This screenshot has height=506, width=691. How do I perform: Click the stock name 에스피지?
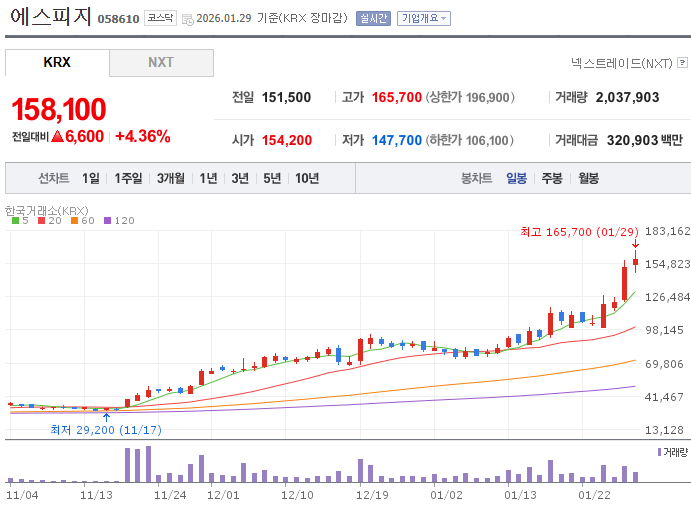(x=50, y=16)
